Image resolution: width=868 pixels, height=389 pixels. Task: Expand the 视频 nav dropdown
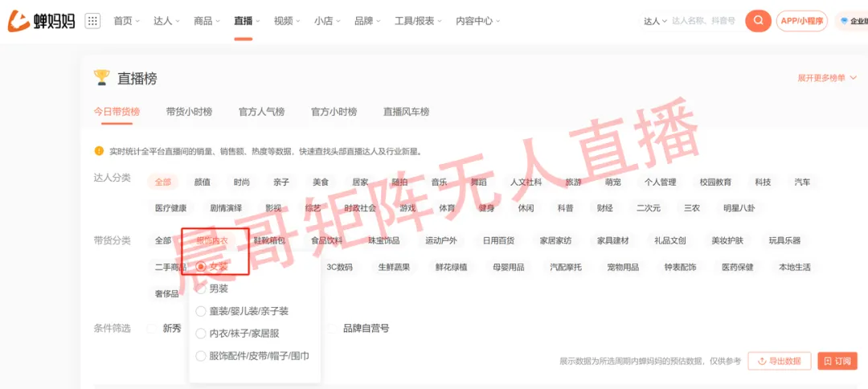pos(287,21)
